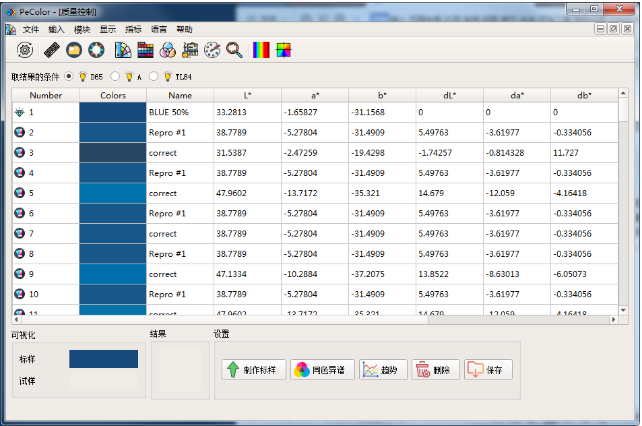Screen dimensions: 642x426
Task: Click the Name column header
Action: point(180,95)
